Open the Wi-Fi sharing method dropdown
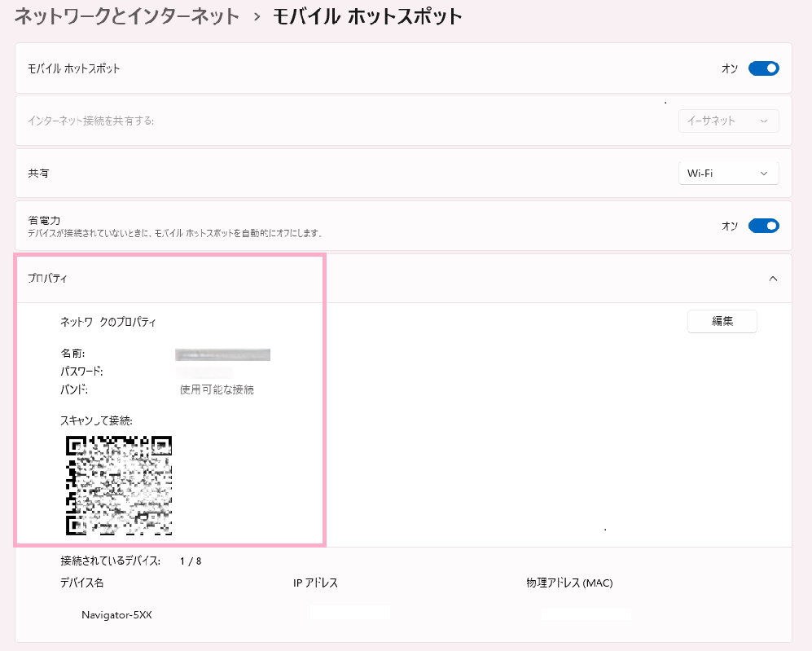812x651 pixels. [728, 174]
